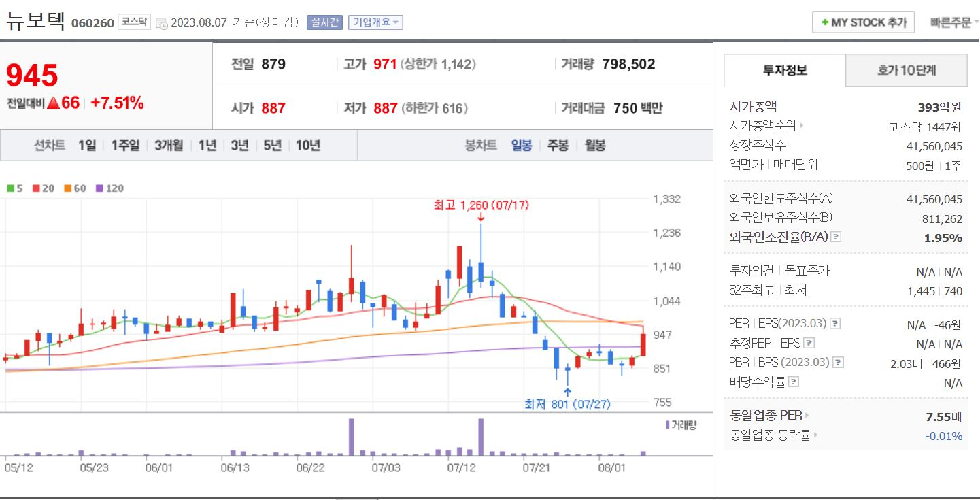The image size is (980, 500).
Task: Click the green 5-day moving average swatch
Action: click(10, 188)
